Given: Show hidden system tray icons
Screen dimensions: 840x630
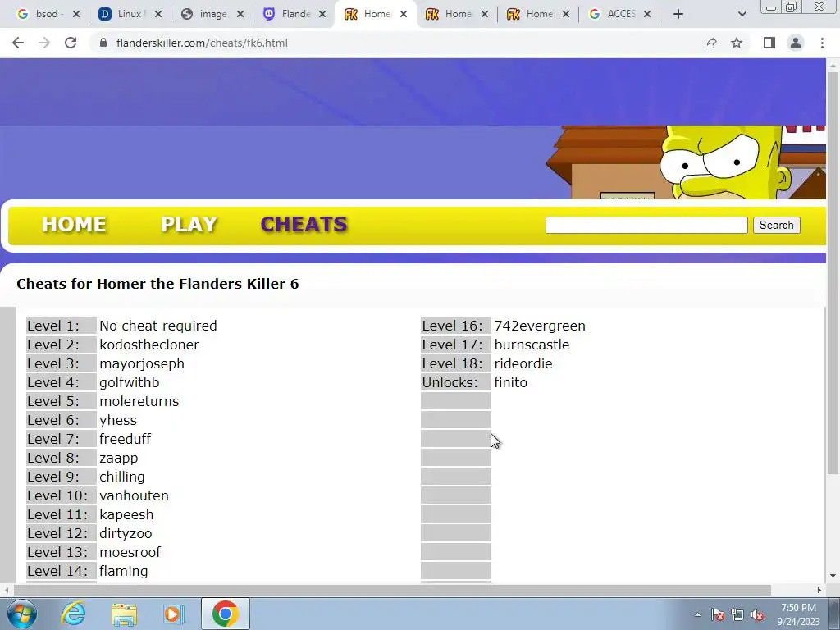Looking at the screenshot, I should coord(697,614).
